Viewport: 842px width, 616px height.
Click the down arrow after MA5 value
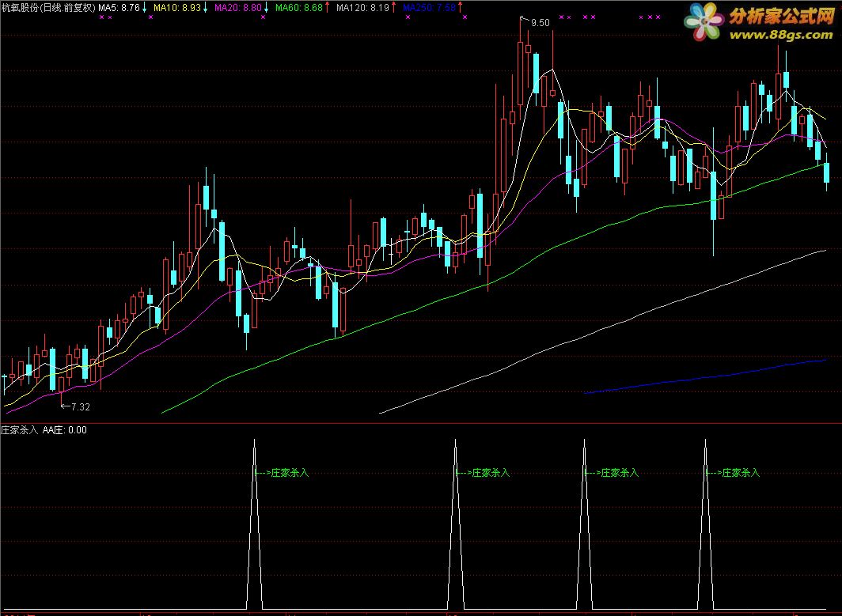tap(145, 8)
